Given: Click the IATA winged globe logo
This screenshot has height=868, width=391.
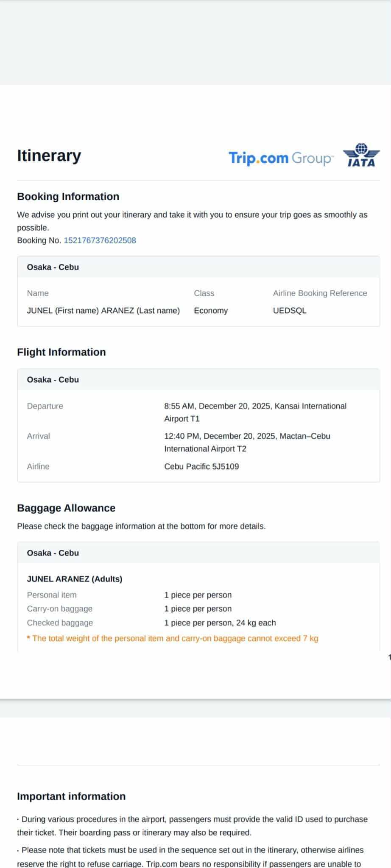Looking at the screenshot, I should 361,155.
